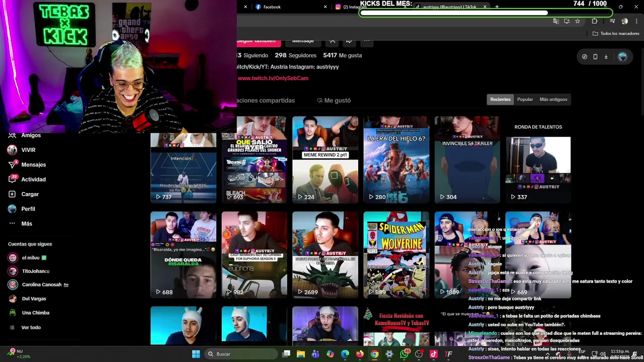The image size is (644, 362).
Task: Open Chrome media controls icon
Action: (612, 21)
